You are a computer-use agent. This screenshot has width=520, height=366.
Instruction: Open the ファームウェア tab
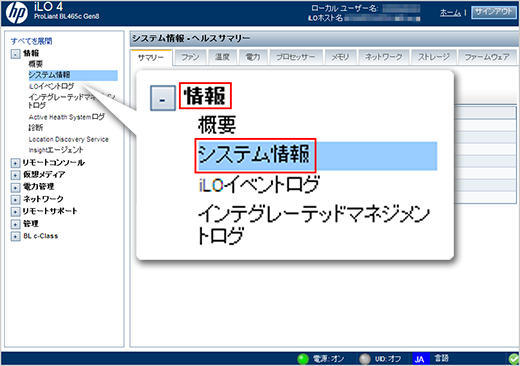point(487,57)
